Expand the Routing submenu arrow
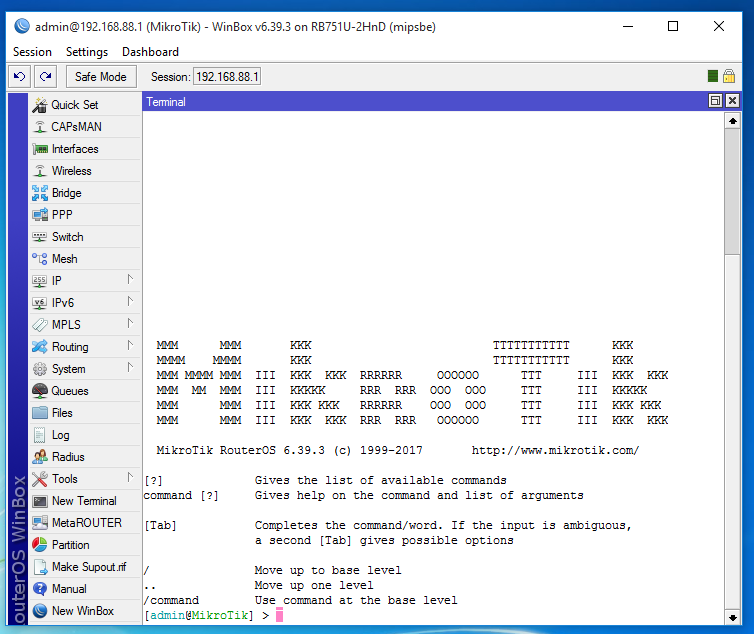Screen dimensions: 754x634 [x=130, y=345]
